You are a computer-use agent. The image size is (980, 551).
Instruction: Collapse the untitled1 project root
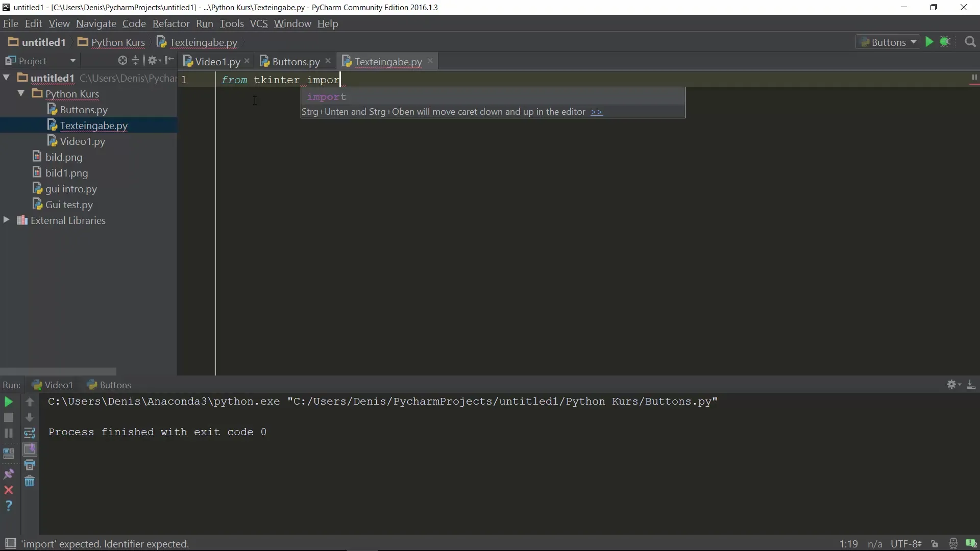tap(7, 78)
